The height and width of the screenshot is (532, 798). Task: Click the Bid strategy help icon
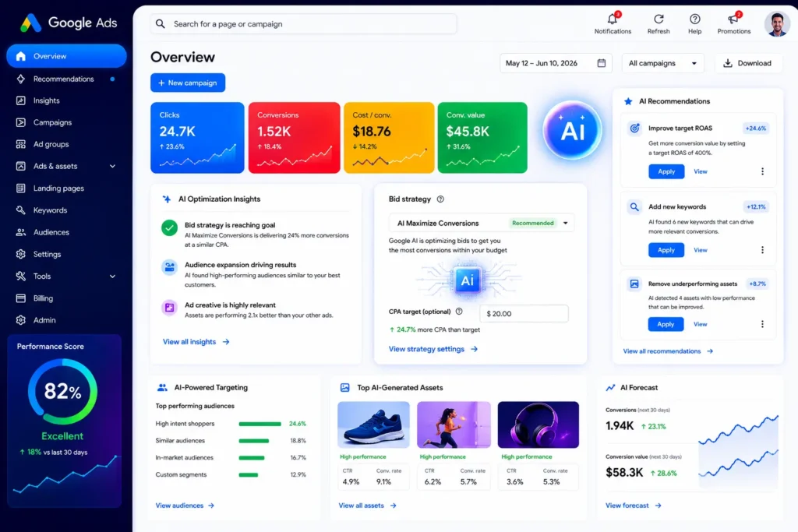440,199
